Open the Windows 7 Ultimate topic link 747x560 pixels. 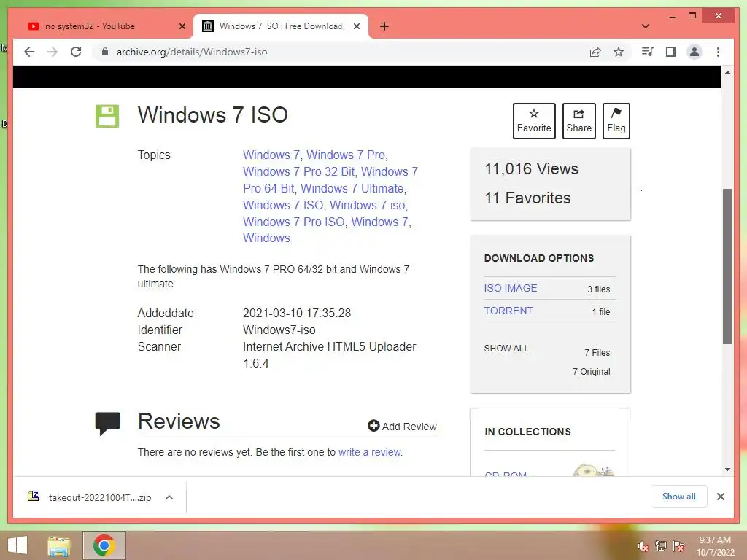click(x=352, y=189)
